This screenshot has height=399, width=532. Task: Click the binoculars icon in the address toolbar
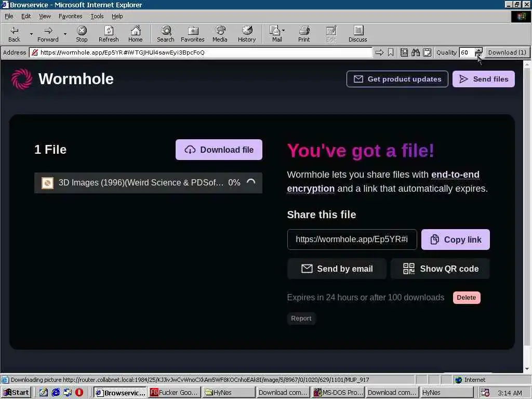(416, 52)
